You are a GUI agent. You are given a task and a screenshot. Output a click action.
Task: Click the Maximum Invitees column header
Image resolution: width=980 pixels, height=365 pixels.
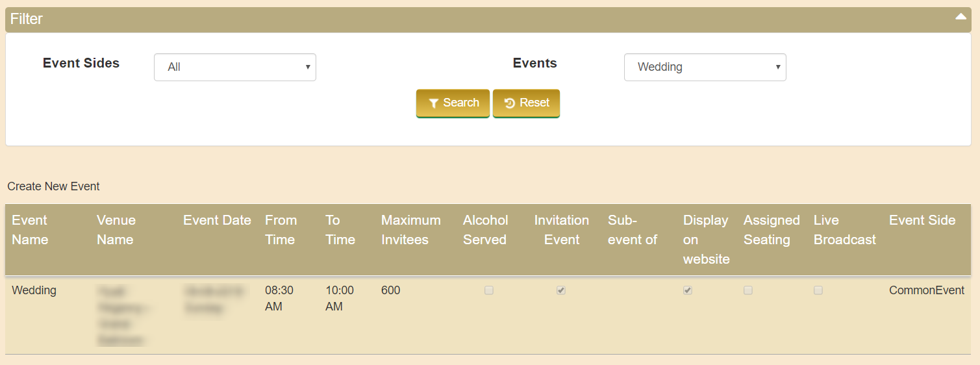[x=411, y=230]
